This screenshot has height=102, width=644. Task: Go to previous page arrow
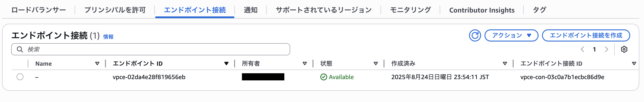[x=582, y=49]
